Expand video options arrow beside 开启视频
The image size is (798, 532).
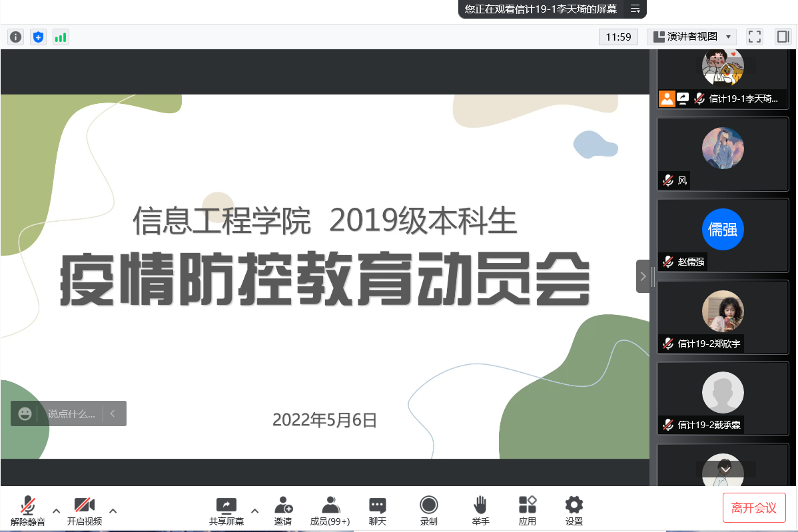(x=113, y=511)
